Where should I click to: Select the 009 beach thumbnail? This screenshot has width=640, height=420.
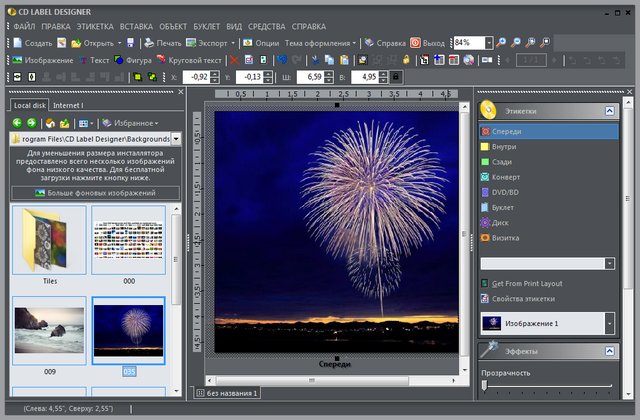click(50, 329)
